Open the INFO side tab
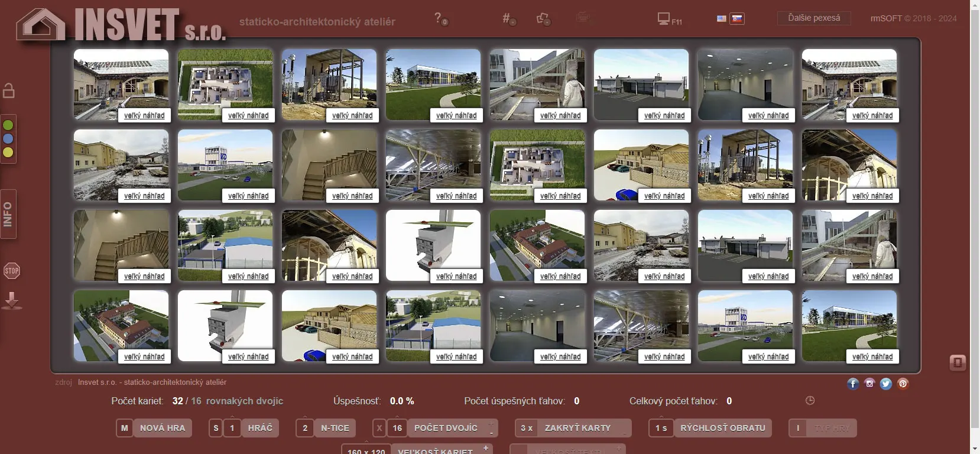 [8, 214]
